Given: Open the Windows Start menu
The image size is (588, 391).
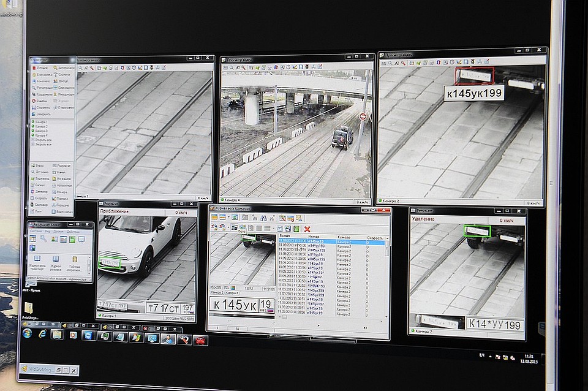Looking at the screenshot, I should click(26, 333).
